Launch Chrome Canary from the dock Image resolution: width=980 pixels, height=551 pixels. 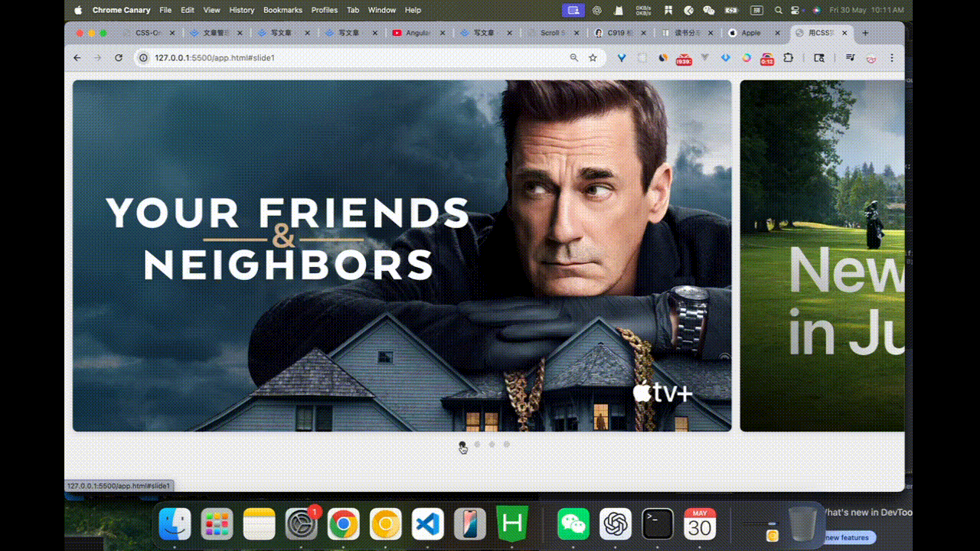click(386, 524)
